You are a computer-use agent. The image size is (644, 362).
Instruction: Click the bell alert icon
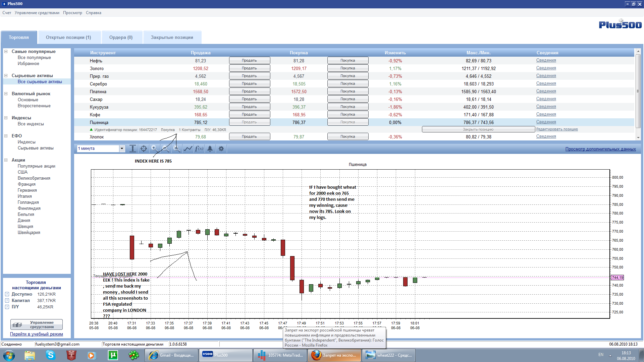(x=210, y=148)
